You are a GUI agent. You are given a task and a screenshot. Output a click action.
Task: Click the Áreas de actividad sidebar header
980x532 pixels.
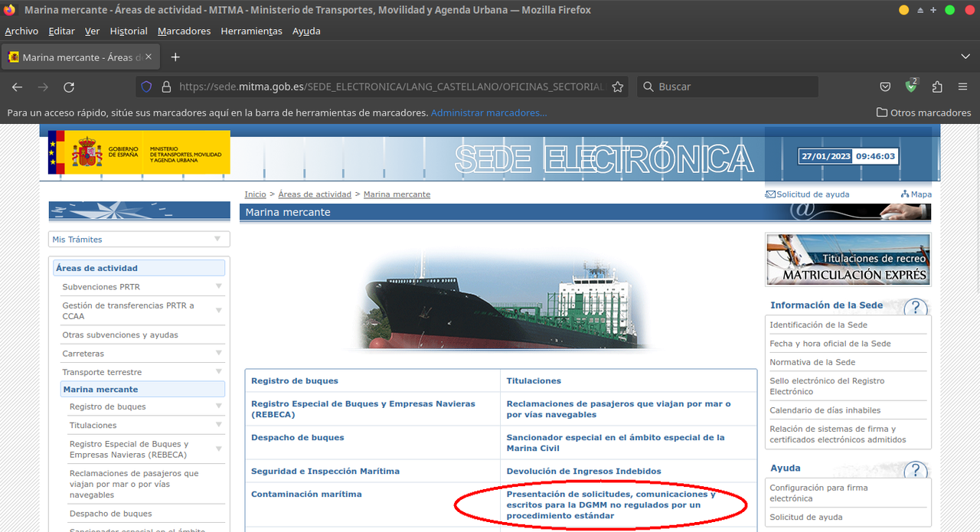point(139,268)
